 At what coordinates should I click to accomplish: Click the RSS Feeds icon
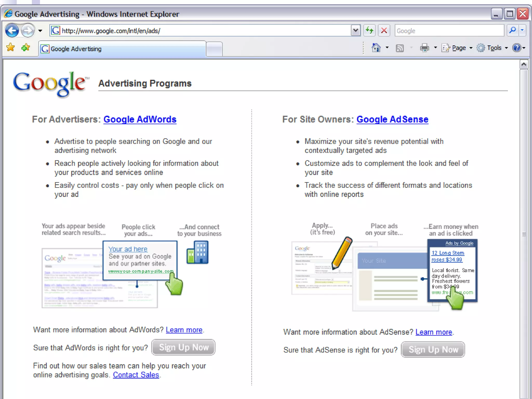click(400, 48)
